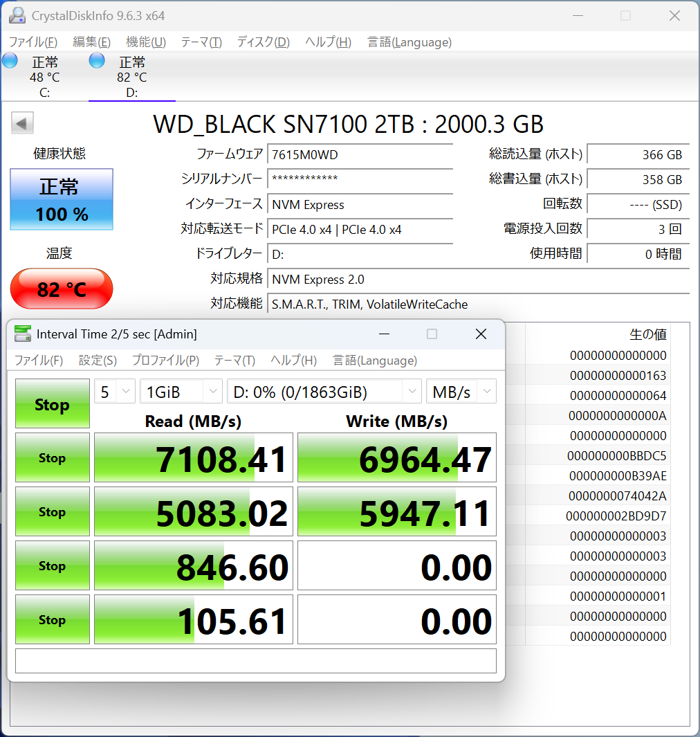The width and height of the screenshot is (700, 737).
Task: Open target drive dropdown D: 0% (0/1863GiB)
Action: click(x=324, y=392)
